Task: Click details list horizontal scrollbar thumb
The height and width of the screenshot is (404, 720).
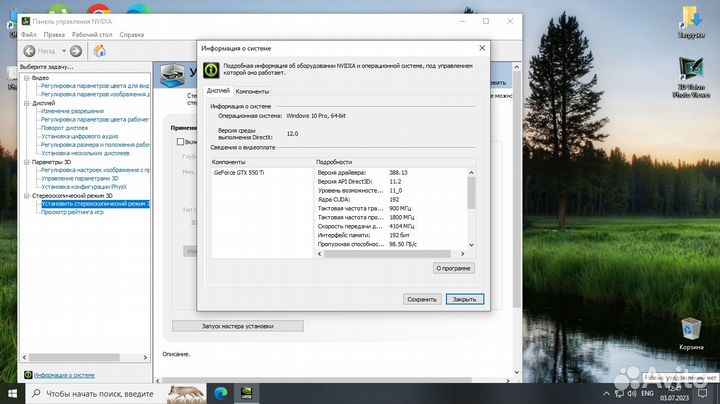Action: point(387,254)
